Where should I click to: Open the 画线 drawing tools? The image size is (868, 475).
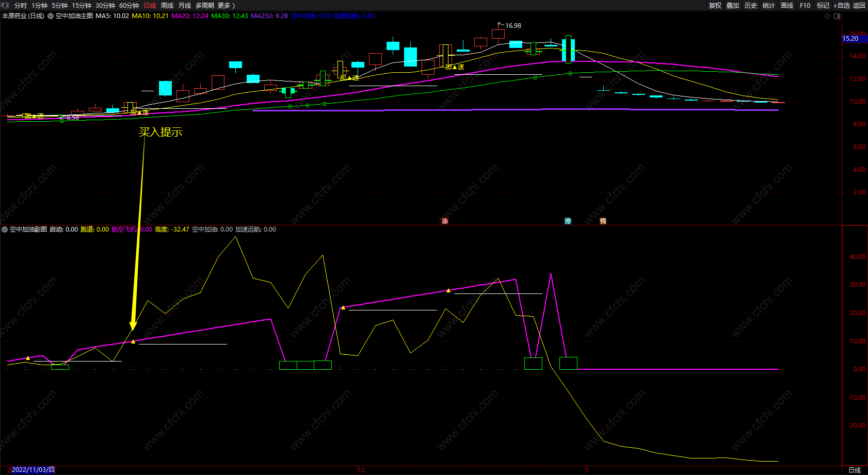pyautogui.click(x=787, y=5)
